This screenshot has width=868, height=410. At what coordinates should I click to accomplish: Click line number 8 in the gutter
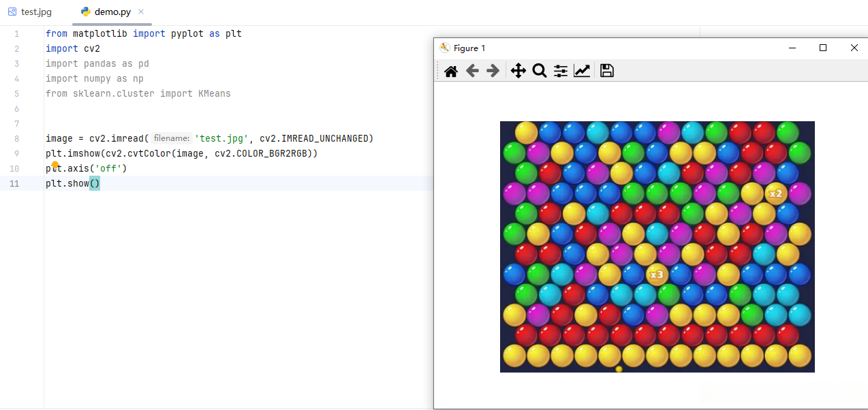[16, 138]
